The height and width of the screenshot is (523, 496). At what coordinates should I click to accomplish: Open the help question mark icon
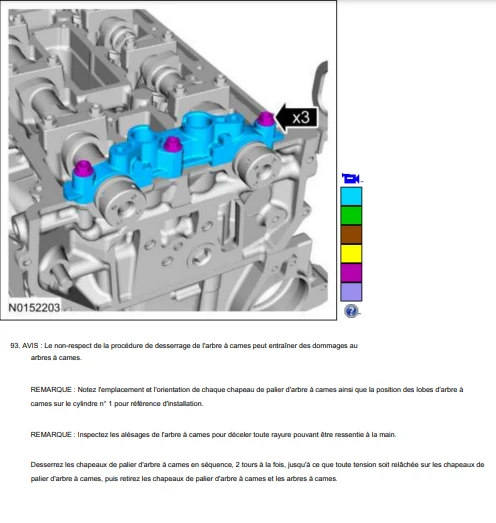click(x=351, y=311)
